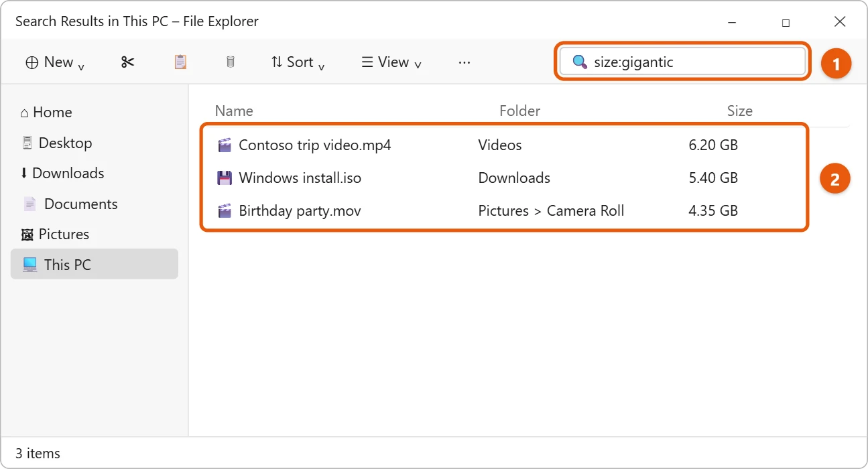Open the View dropdown menu
Viewport: 868px width, 469px height.
tap(391, 62)
